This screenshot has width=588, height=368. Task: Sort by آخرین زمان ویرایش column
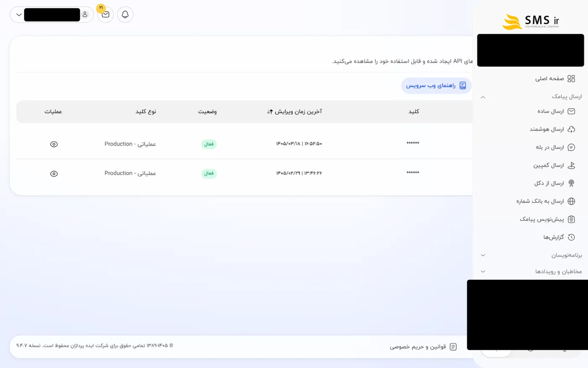[294, 112]
